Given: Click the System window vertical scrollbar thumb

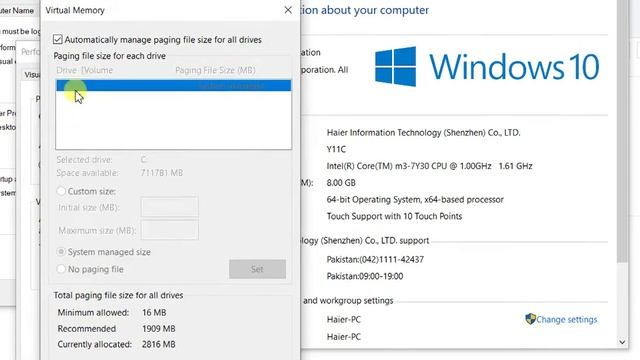Looking at the screenshot, I should tap(622, 131).
